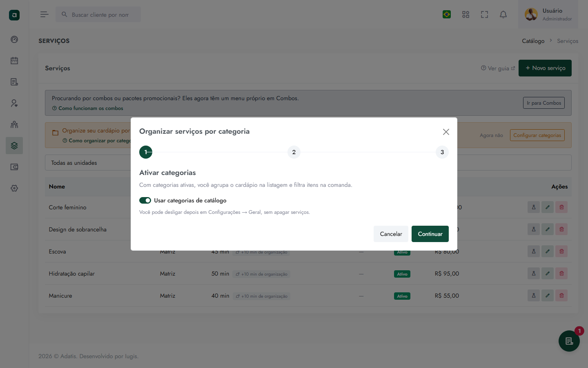This screenshot has height=368, width=588.
Task: Select step 1 in the wizard
Action: pos(146,152)
